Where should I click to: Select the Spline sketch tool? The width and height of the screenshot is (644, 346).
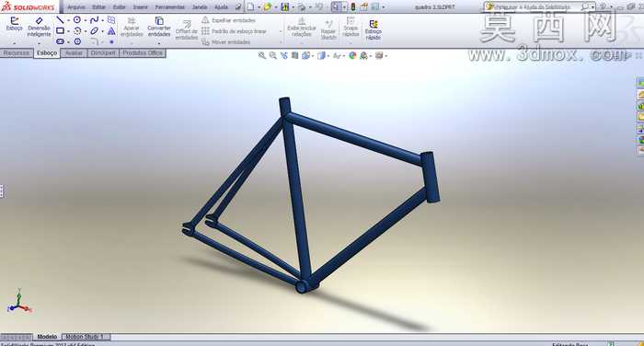(x=94, y=20)
